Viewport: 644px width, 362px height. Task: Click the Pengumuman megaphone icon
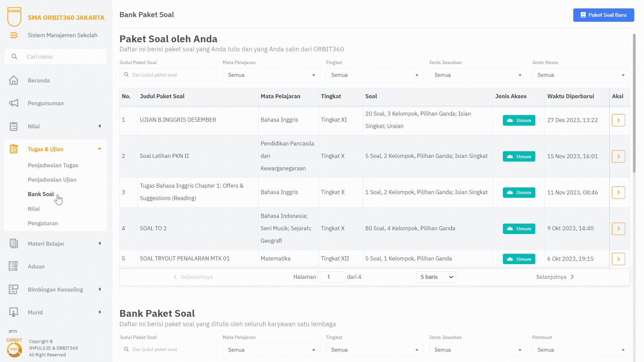[13, 103]
